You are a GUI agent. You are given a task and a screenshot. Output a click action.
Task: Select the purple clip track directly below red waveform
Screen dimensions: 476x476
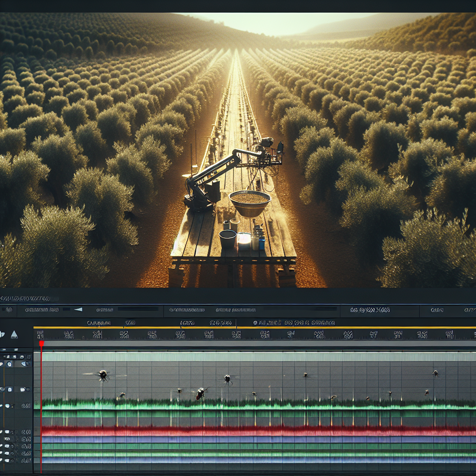[258, 439]
